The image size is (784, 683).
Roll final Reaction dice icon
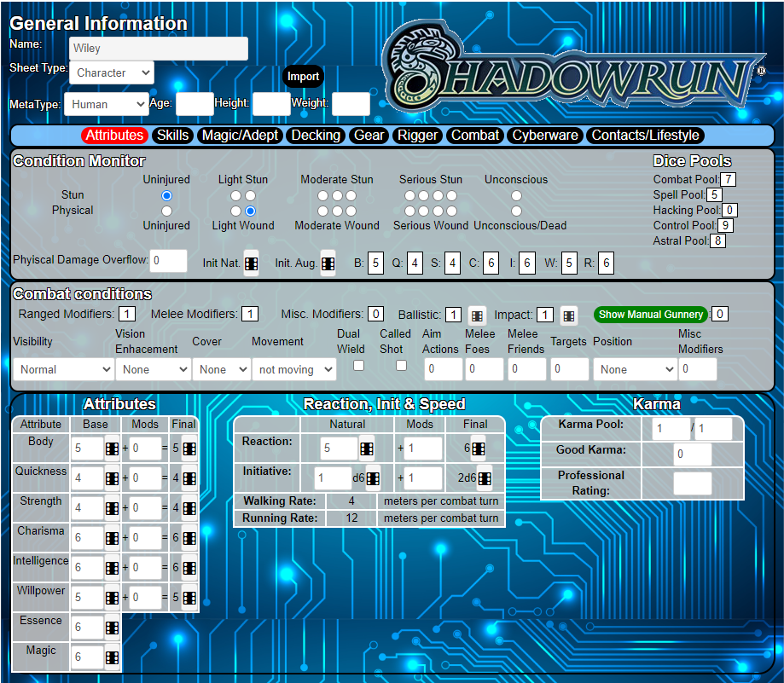478,449
